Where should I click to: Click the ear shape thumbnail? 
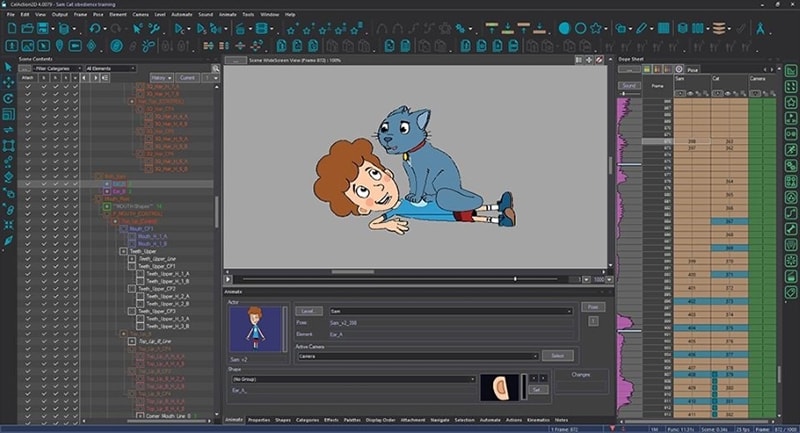[499, 388]
